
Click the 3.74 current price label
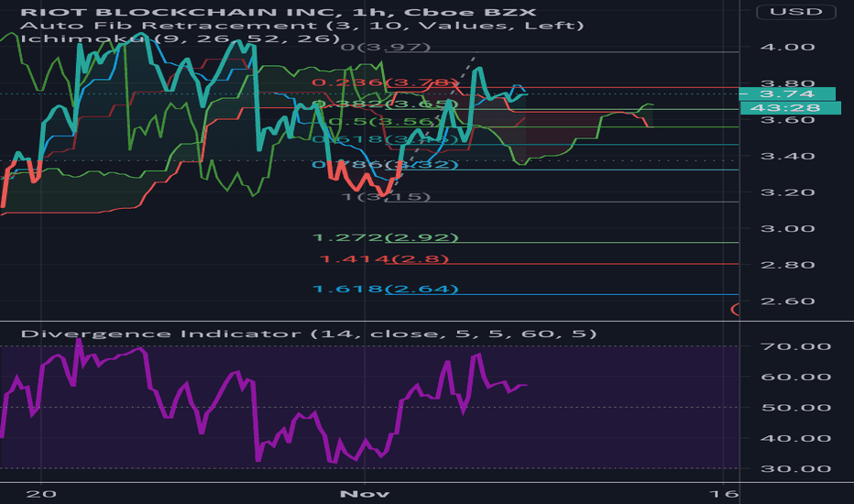click(787, 93)
